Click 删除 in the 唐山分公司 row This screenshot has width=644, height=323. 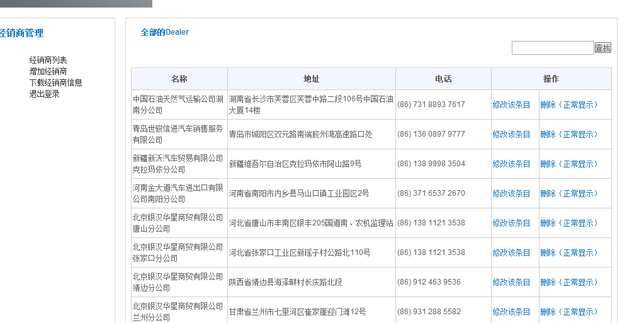pyautogui.click(x=569, y=223)
